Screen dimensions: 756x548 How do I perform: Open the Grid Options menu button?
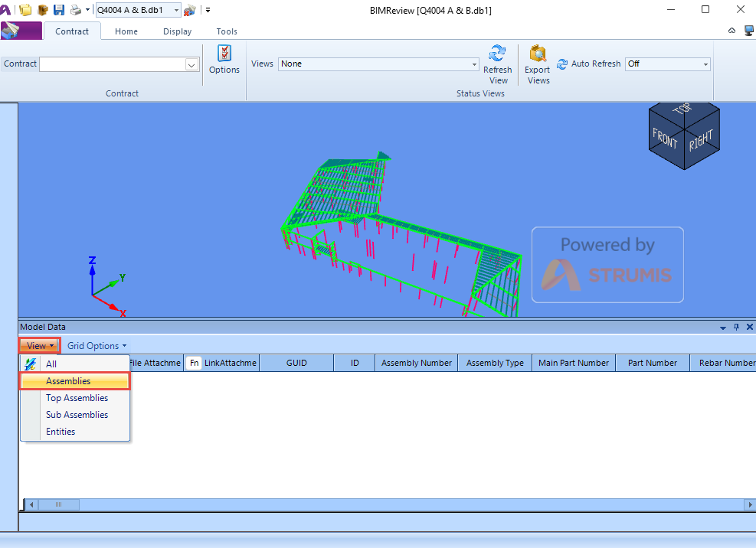[x=97, y=346]
